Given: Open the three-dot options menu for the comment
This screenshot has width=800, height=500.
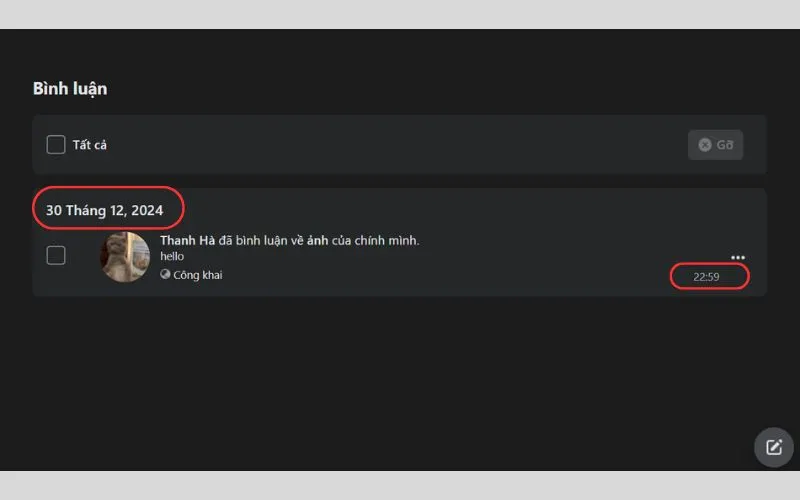Looking at the screenshot, I should (738, 257).
